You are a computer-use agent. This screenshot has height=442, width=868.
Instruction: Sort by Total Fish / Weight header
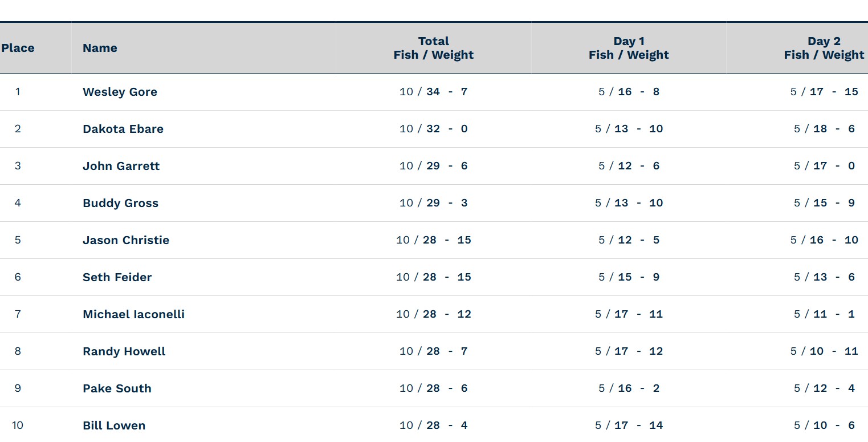coord(433,48)
